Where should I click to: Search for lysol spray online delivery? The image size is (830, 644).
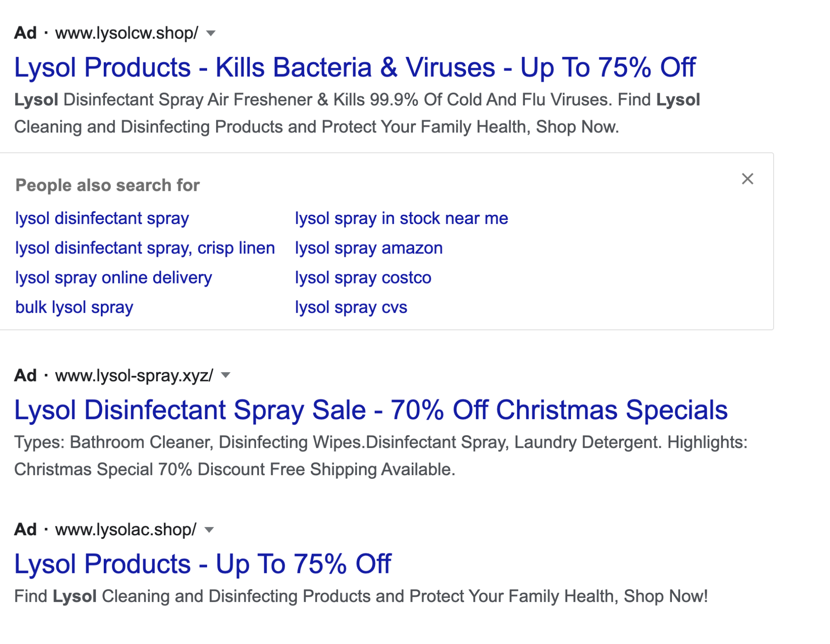tap(114, 278)
